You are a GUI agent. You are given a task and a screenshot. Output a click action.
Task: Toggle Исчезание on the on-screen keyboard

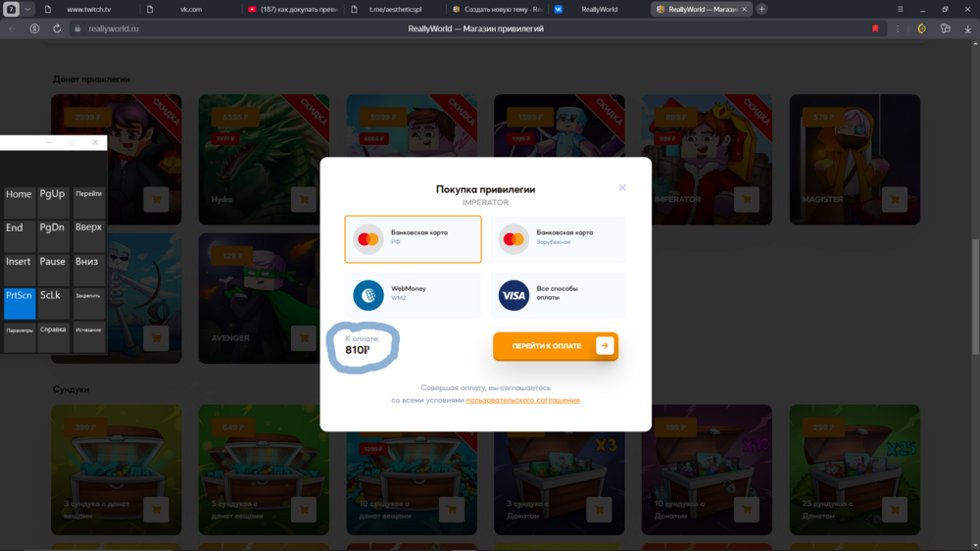tap(89, 336)
